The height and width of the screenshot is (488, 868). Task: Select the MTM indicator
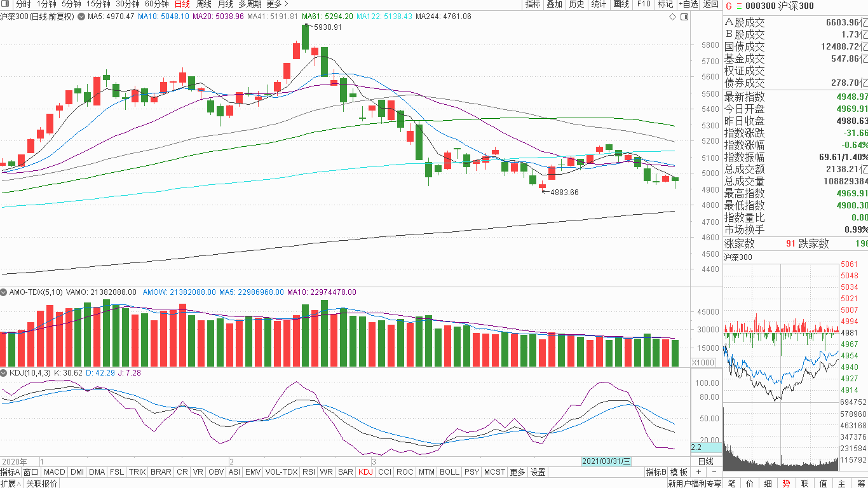pos(426,472)
